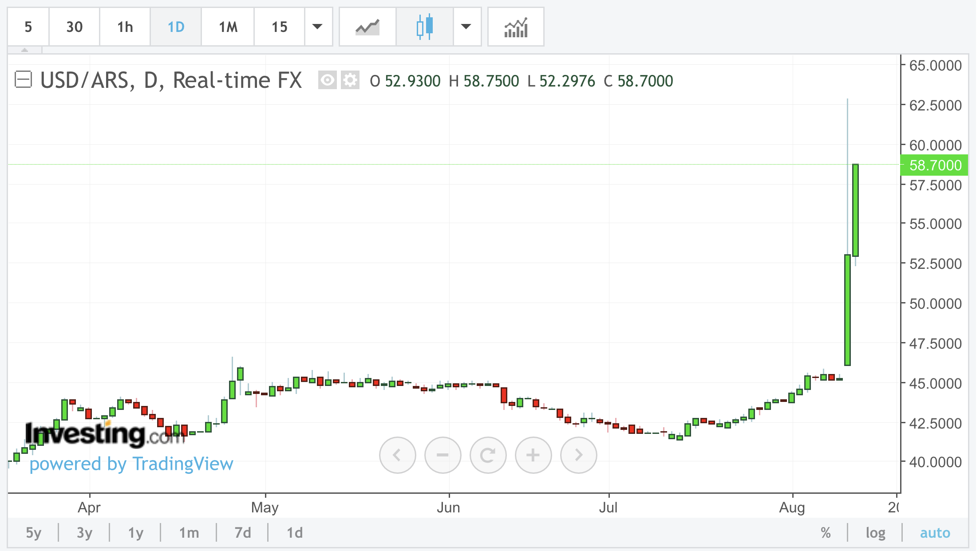Viewport: 980px width, 551px height.
Task: Open the indicators chart icon
Action: (516, 27)
